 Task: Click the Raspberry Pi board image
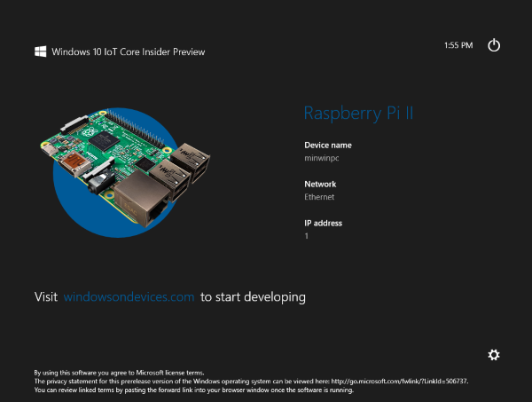coord(125,169)
